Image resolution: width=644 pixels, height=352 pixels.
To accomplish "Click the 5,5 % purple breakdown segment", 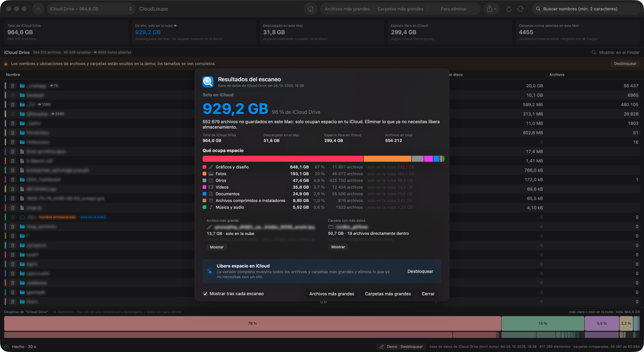I will coord(602,323).
